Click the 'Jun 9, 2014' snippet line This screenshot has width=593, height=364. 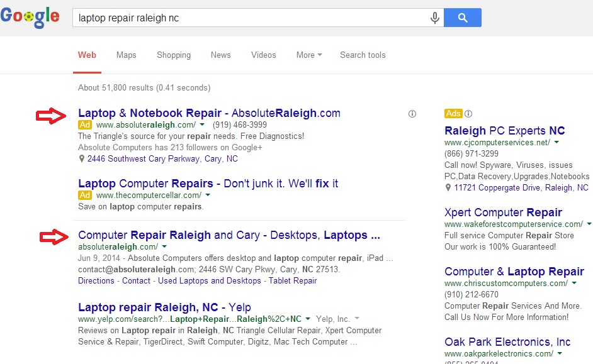(x=235, y=258)
